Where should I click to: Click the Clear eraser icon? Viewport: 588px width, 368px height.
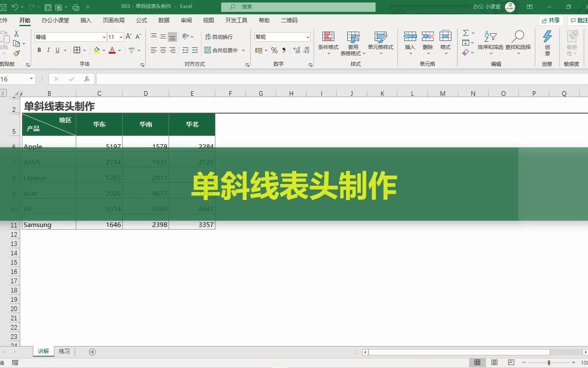click(x=466, y=52)
